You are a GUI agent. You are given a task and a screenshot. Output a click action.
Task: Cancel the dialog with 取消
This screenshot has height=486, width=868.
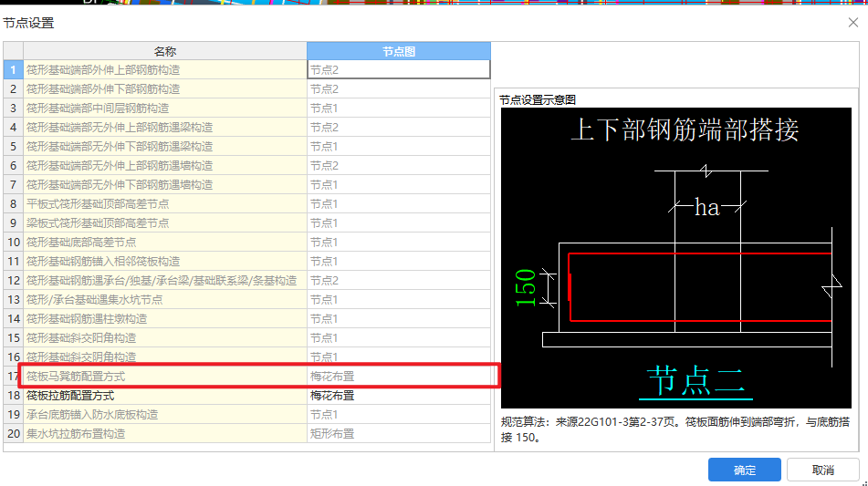pos(822,470)
